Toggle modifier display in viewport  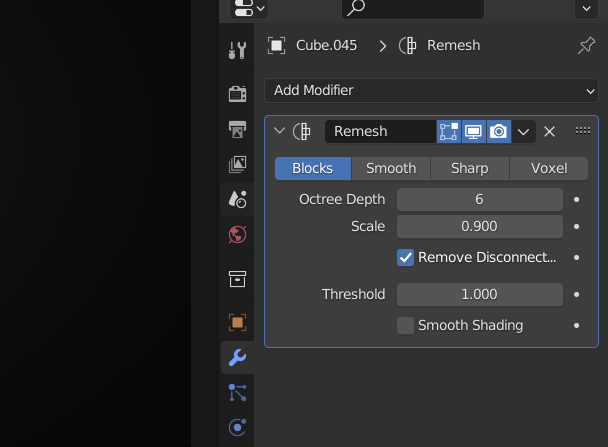473,131
